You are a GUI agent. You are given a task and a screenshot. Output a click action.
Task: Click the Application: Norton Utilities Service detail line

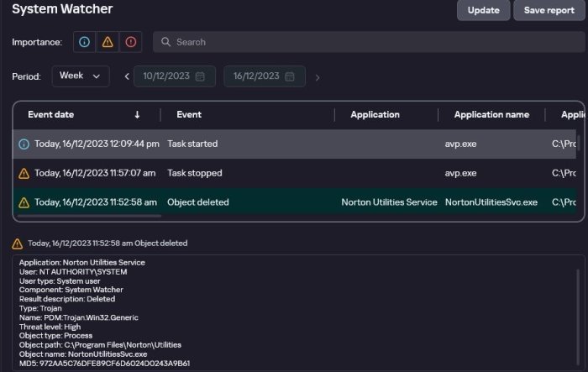(82, 263)
